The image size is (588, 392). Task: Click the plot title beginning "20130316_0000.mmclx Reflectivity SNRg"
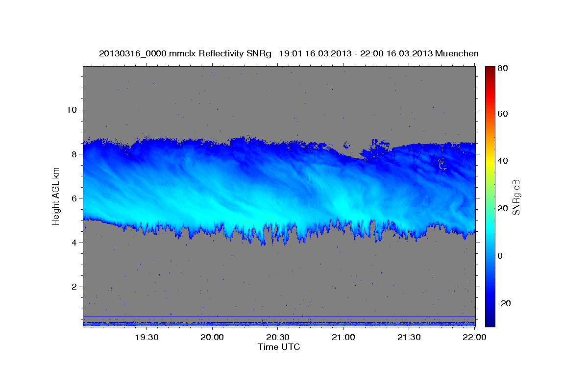pos(289,53)
